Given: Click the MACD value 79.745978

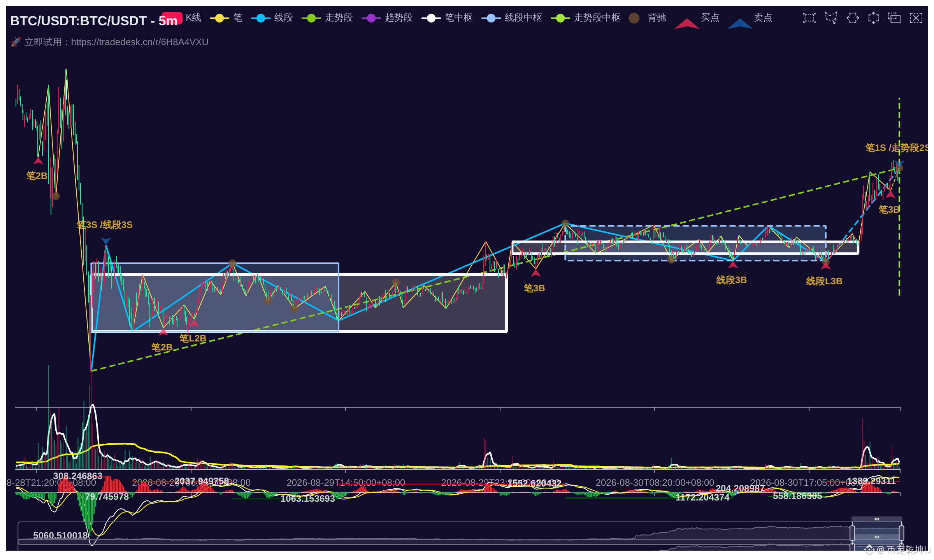Looking at the screenshot, I should 107,497.
